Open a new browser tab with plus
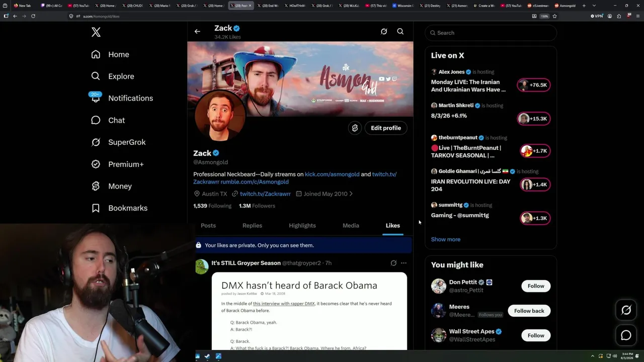The width and height of the screenshot is (644, 362). pos(584,6)
